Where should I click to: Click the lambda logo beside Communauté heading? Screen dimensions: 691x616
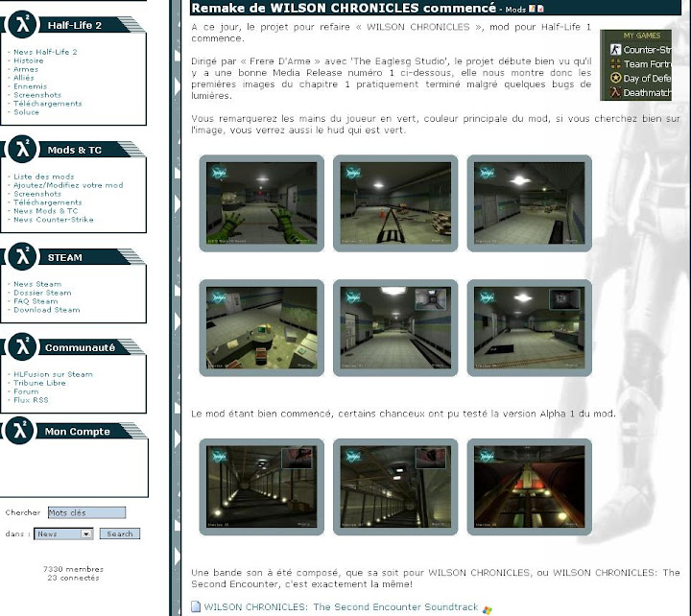[x=22, y=346]
